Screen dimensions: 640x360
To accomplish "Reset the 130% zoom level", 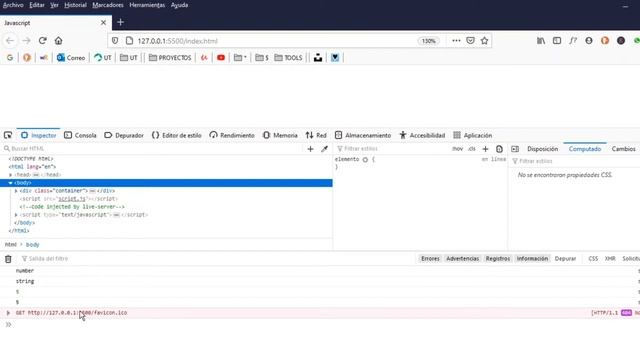I will 428,41.
